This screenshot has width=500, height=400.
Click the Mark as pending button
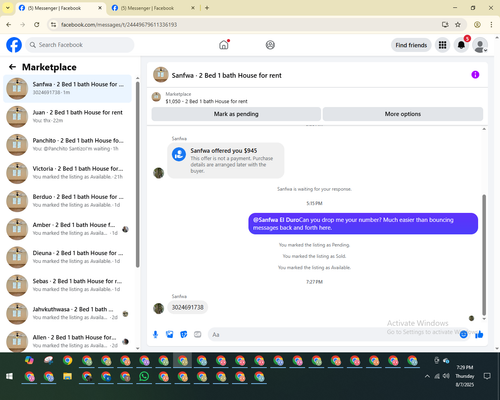[x=236, y=114]
